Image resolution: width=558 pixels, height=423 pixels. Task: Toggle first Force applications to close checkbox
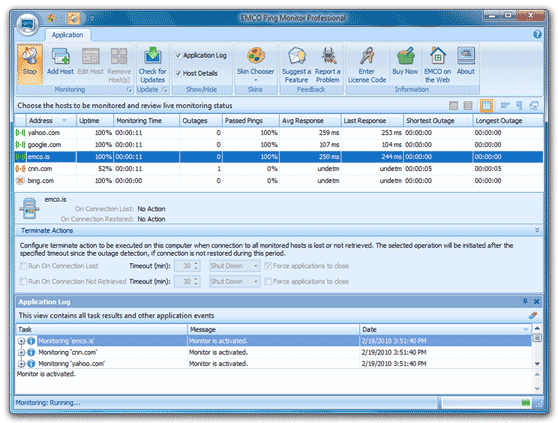(268, 266)
